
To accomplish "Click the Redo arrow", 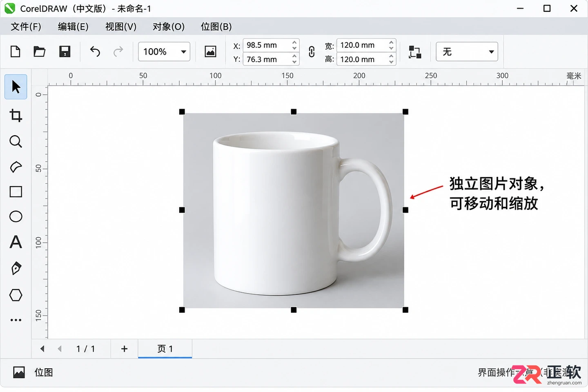I will coord(118,51).
